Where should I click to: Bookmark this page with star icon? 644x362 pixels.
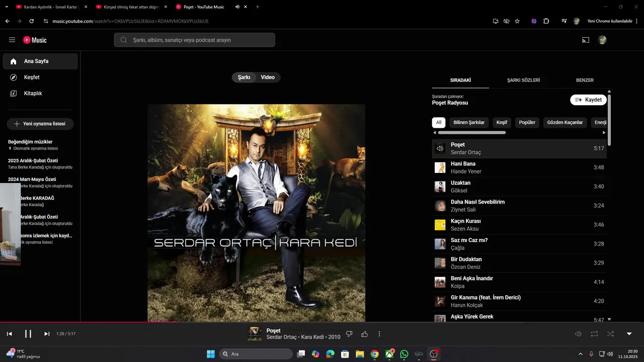pos(517,21)
